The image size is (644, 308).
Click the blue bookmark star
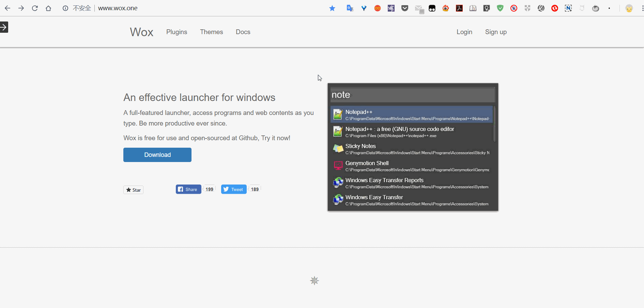332,8
